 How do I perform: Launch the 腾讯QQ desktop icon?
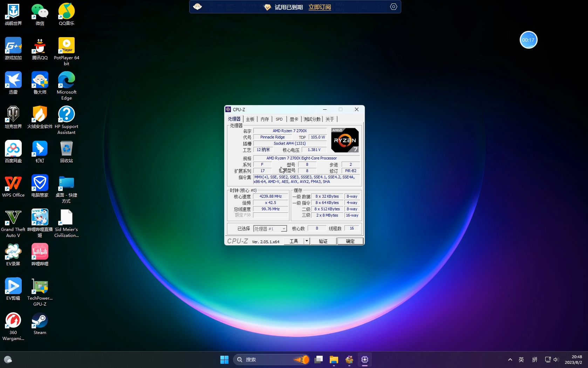pyautogui.click(x=40, y=48)
